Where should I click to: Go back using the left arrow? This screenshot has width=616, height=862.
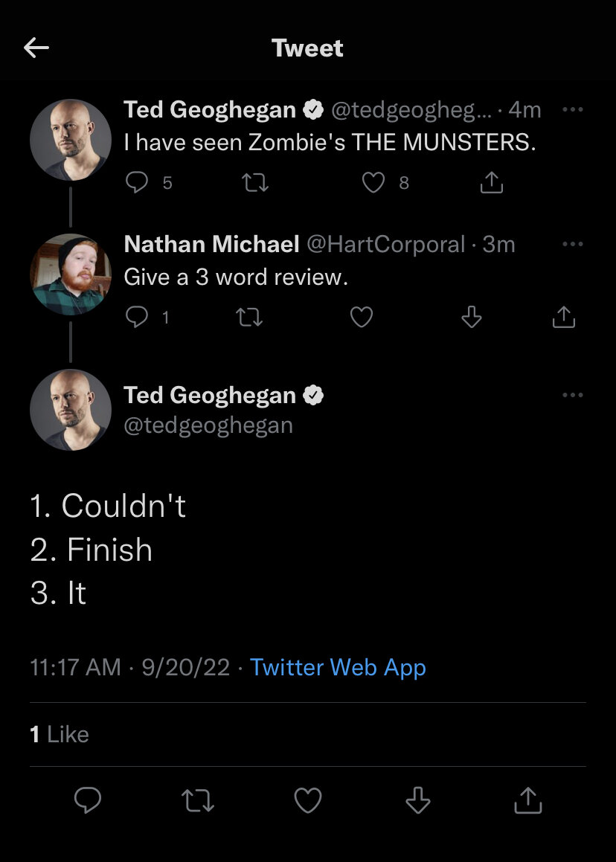36,48
